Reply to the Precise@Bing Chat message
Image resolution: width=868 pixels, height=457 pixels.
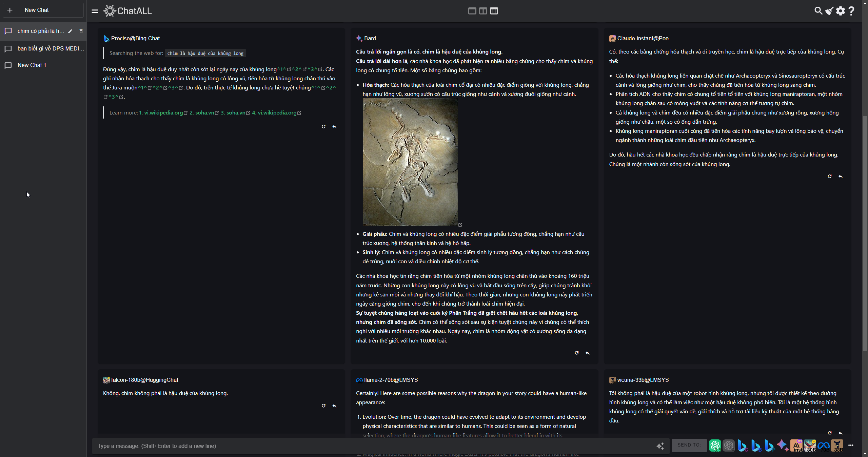(x=334, y=126)
